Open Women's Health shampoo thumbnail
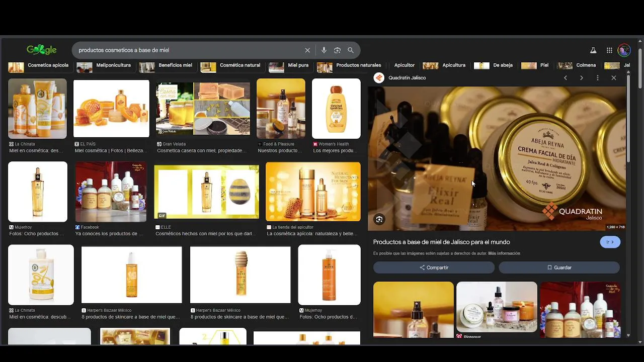The image size is (644, 362). (336, 109)
